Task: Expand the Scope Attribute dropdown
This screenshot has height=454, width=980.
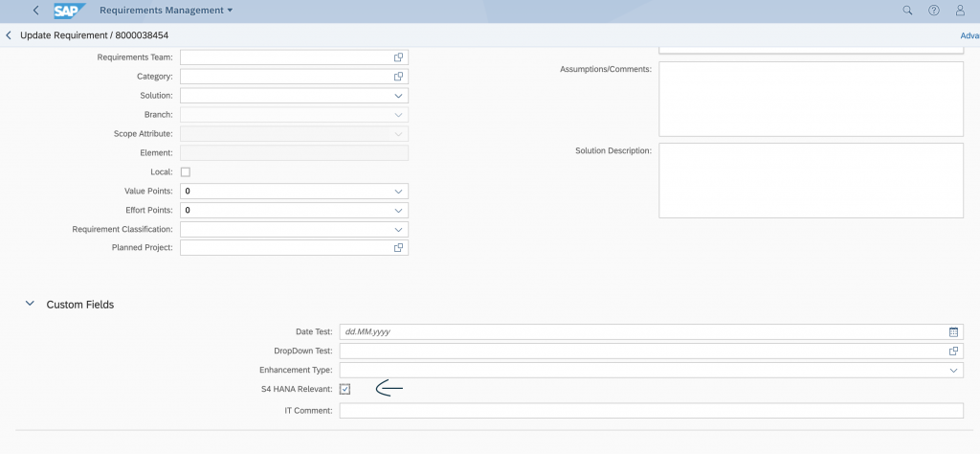Action: (398, 134)
